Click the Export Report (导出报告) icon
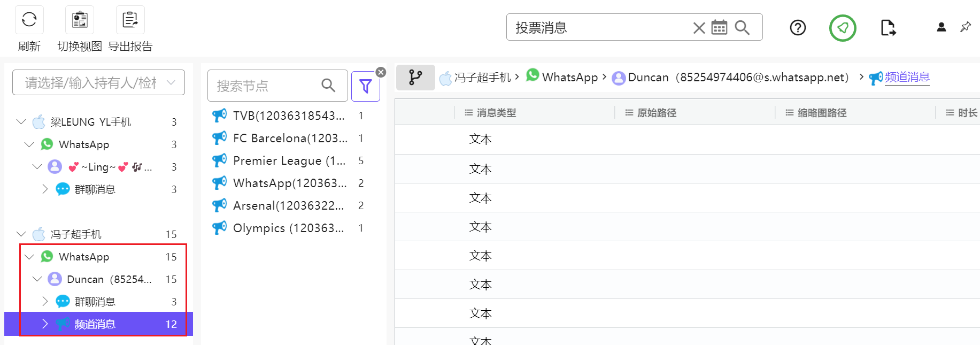The image size is (980, 345). coord(130,20)
